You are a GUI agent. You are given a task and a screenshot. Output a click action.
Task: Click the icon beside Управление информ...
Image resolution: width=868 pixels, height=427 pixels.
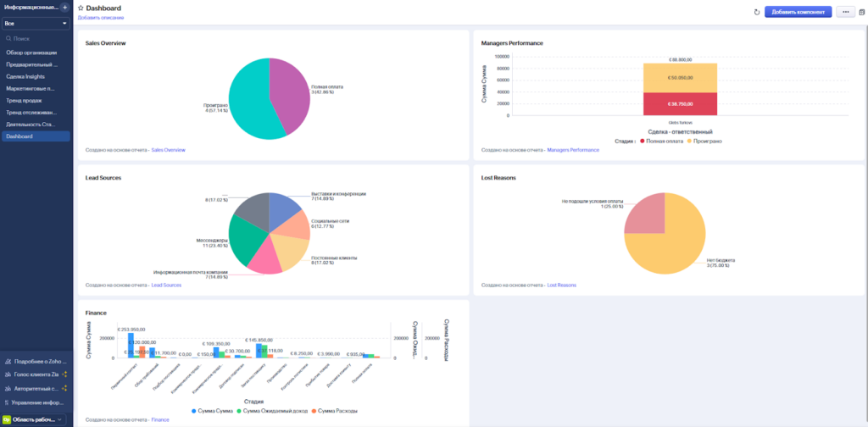coord(7,402)
